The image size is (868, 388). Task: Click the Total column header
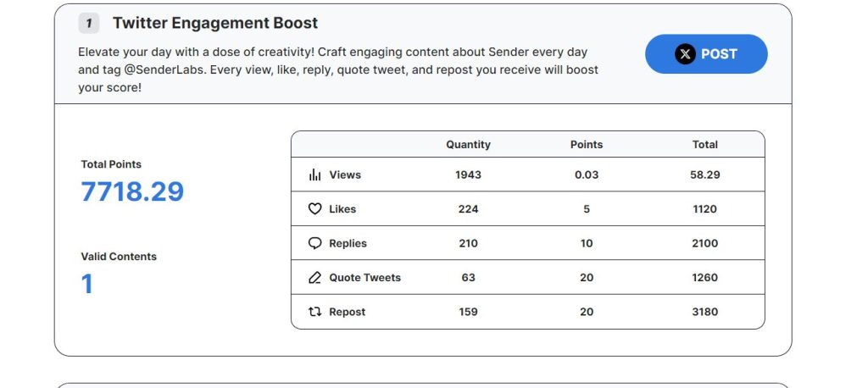coord(704,145)
